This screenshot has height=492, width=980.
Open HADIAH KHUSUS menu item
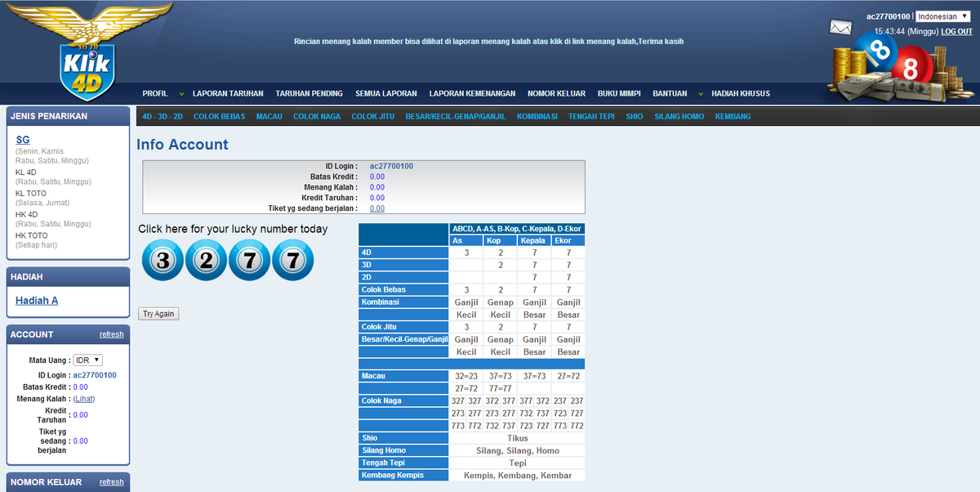741,94
